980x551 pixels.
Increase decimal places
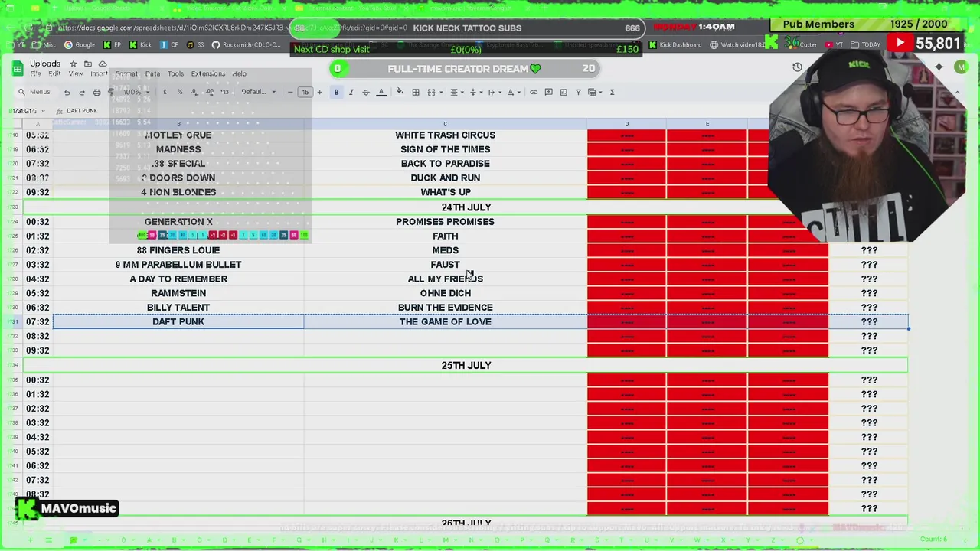(x=209, y=92)
